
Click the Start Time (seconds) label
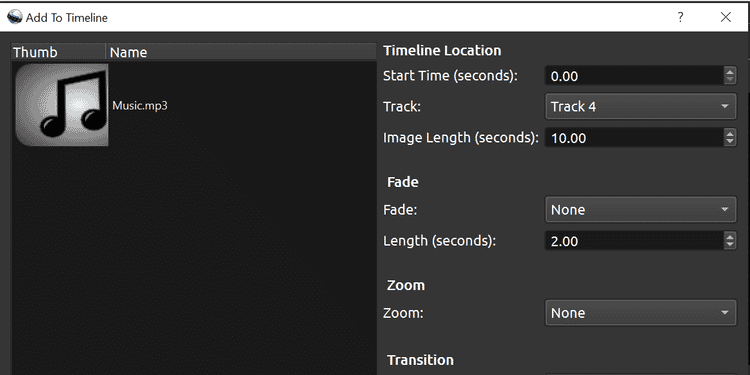tap(451, 76)
